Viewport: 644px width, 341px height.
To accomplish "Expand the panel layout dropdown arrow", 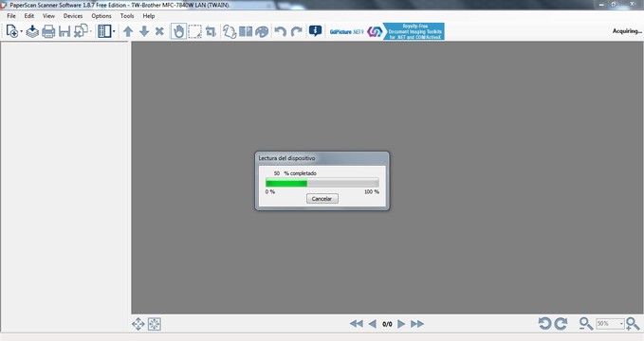I will pyautogui.click(x=114, y=31).
